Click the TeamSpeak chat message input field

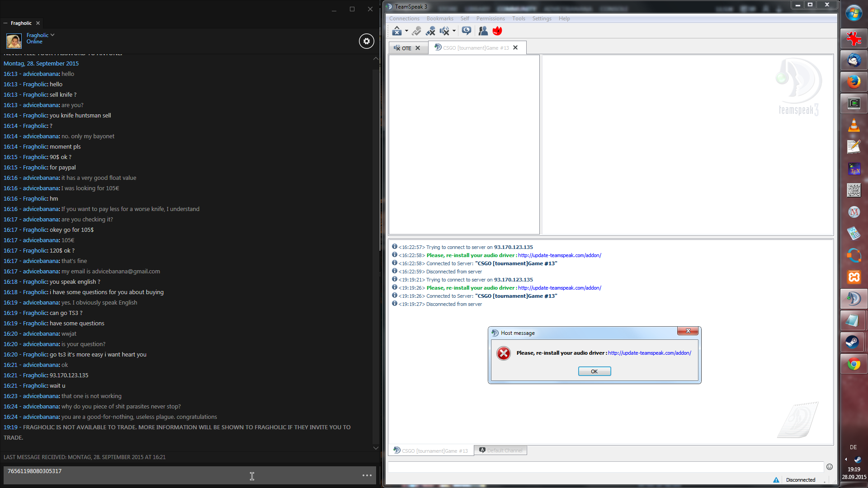pos(605,467)
